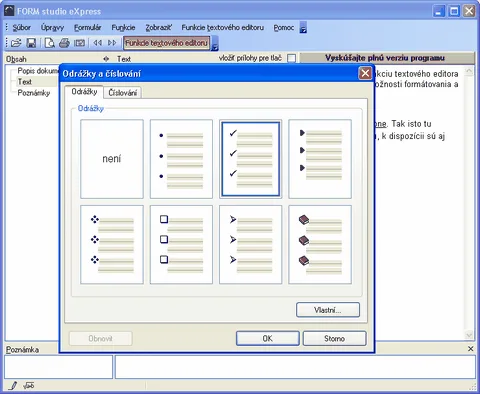The height and width of the screenshot is (394, 480).
Task: Select Text item in Obsah tree
Action: click(25, 81)
